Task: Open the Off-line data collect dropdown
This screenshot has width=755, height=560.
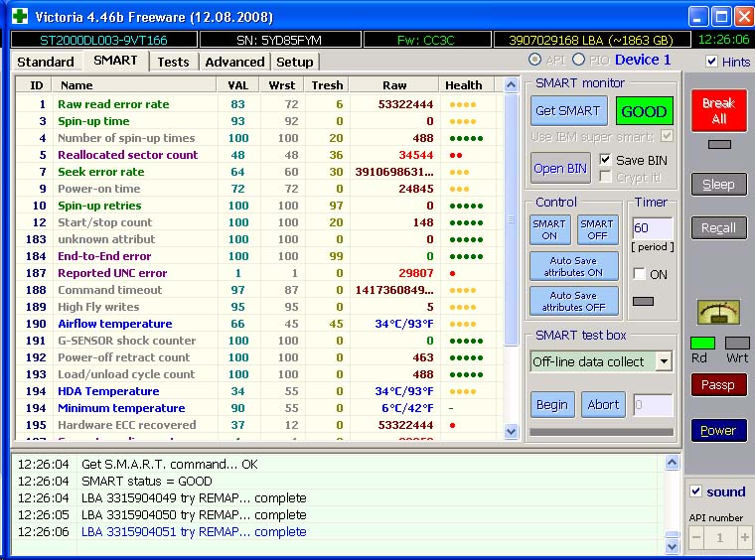Action: (663, 361)
